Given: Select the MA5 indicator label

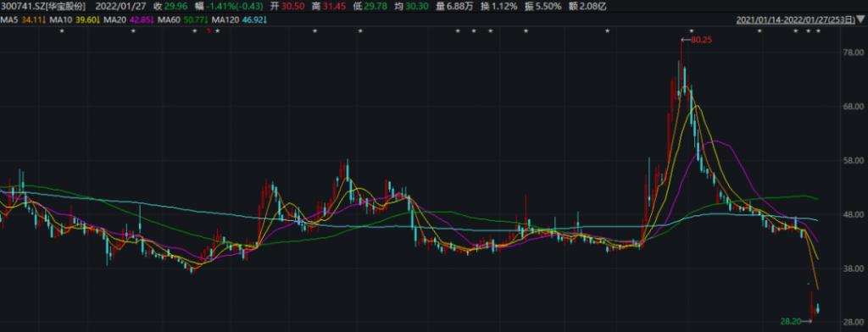Looking at the screenshot, I should pyautogui.click(x=7, y=20).
